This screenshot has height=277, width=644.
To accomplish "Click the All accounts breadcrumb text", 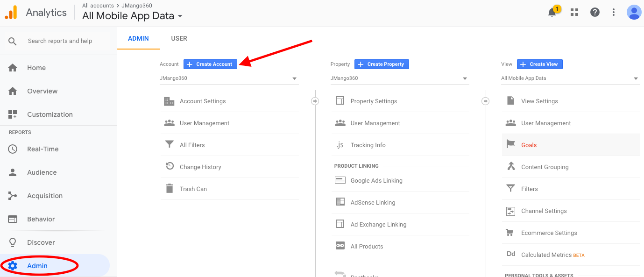I will point(98,6).
